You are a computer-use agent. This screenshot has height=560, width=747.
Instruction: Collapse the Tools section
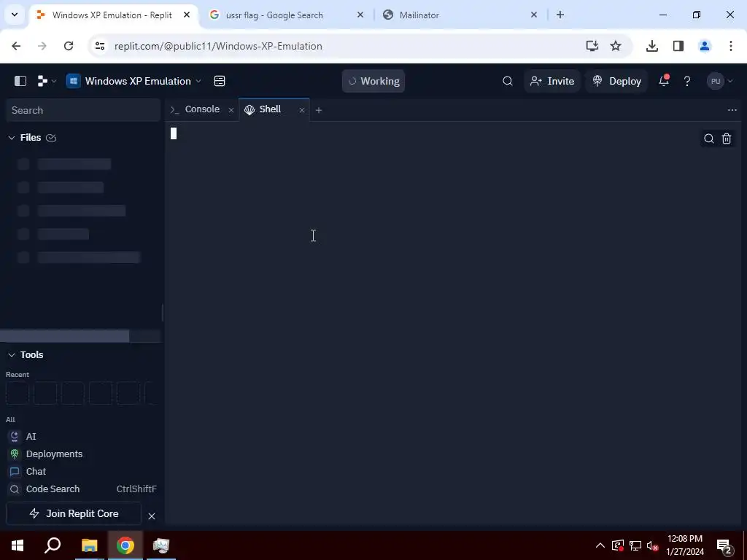(12, 355)
